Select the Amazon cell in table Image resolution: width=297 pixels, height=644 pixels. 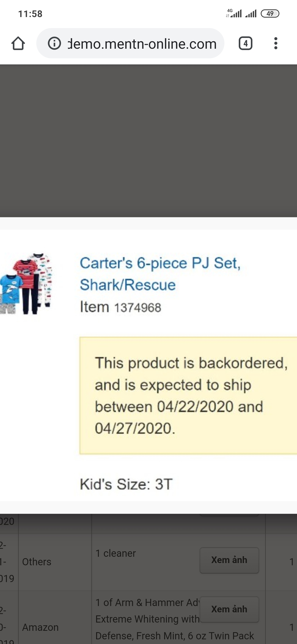pyautogui.click(x=40, y=627)
